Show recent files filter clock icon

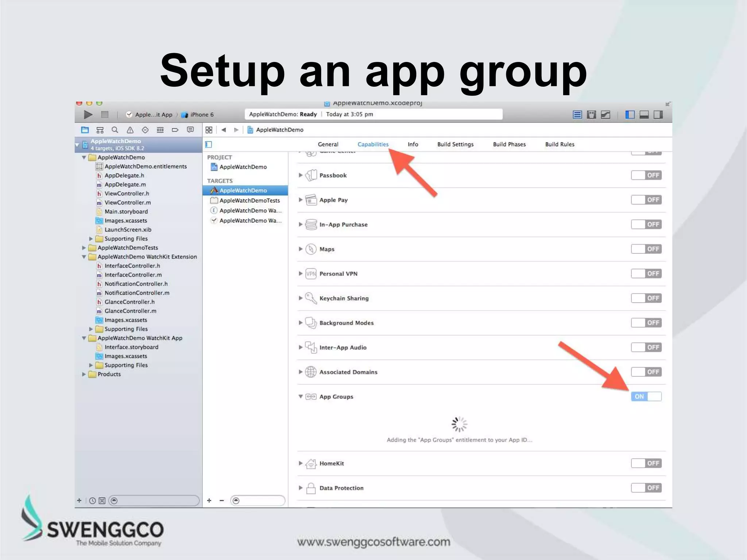[x=93, y=501]
